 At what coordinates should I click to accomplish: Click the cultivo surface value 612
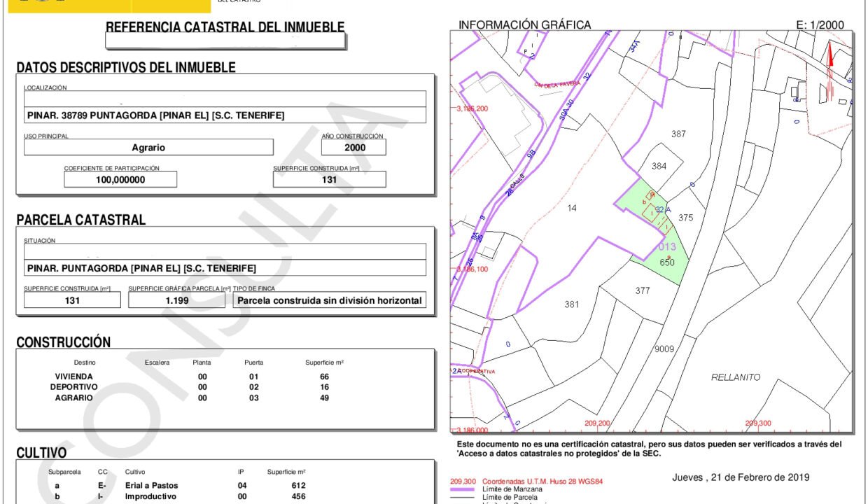coord(298,486)
